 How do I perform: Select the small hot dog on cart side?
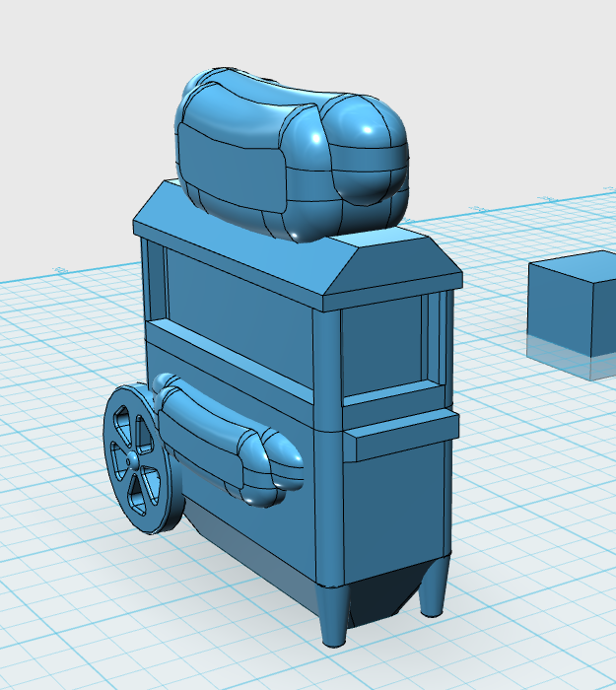click(x=227, y=440)
